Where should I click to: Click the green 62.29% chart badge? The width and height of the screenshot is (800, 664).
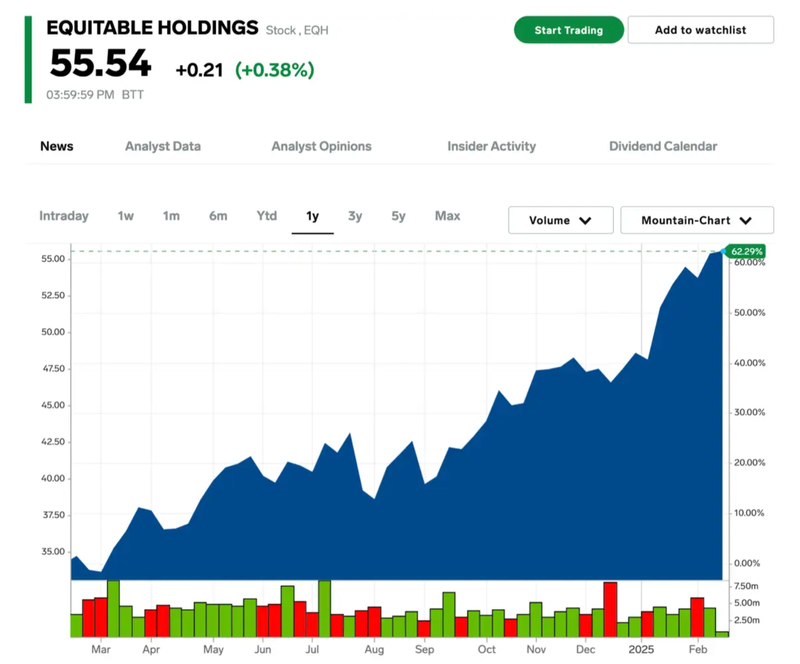pyautogui.click(x=747, y=251)
